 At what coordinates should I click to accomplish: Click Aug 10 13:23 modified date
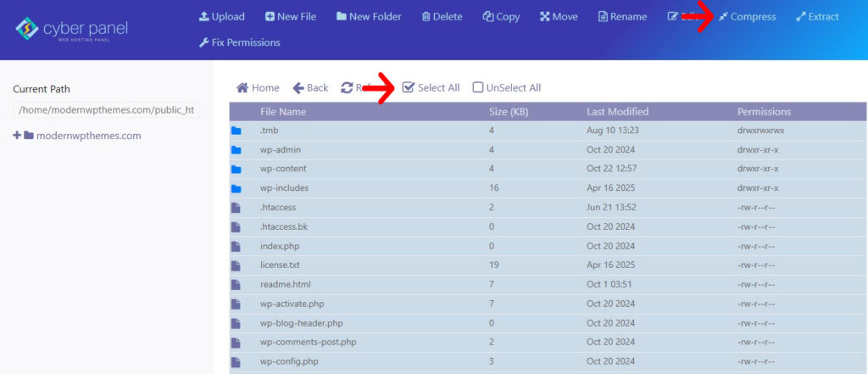tap(612, 131)
